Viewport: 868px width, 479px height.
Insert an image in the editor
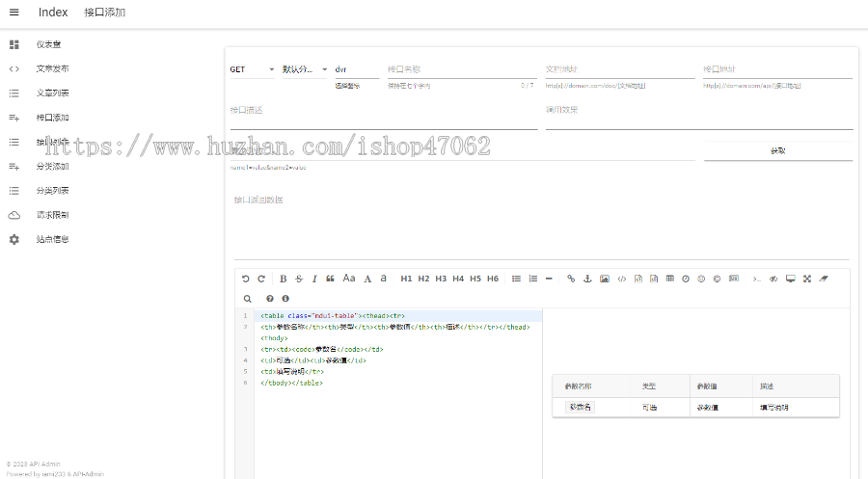coord(605,279)
